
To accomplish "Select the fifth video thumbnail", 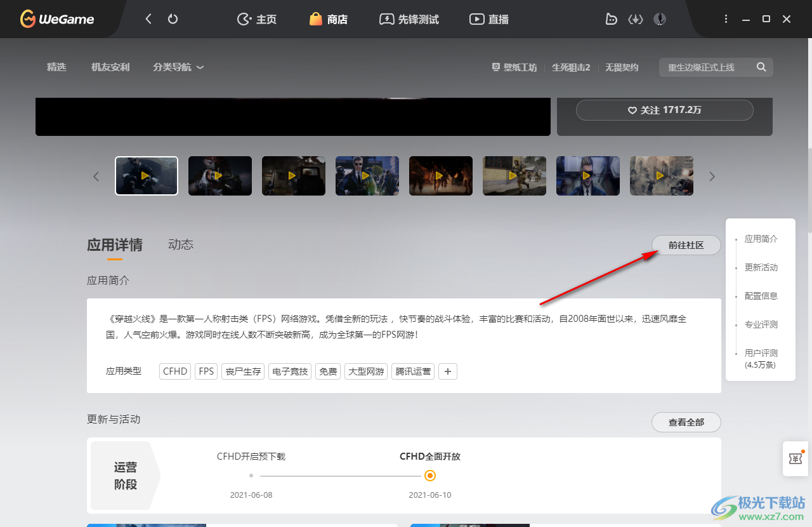I will pyautogui.click(x=441, y=176).
